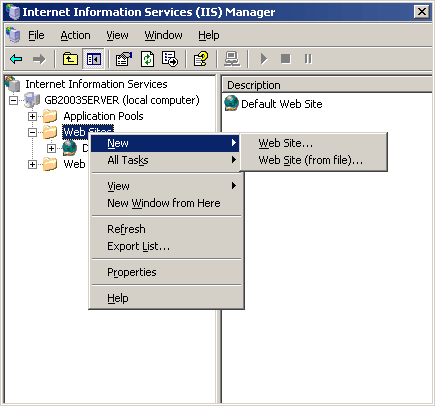The image size is (435, 406).
Task: Select All Tasks in the context menu
Action: (165, 160)
